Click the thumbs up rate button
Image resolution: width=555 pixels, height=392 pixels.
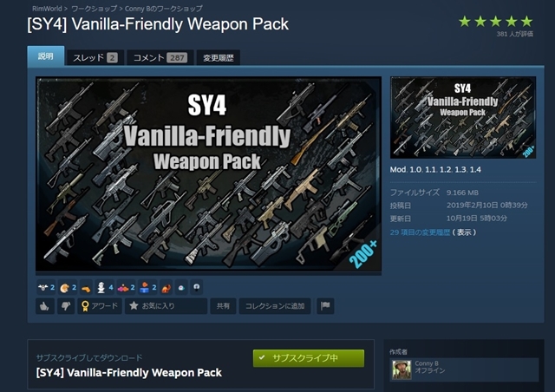pyautogui.click(x=45, y=306)
